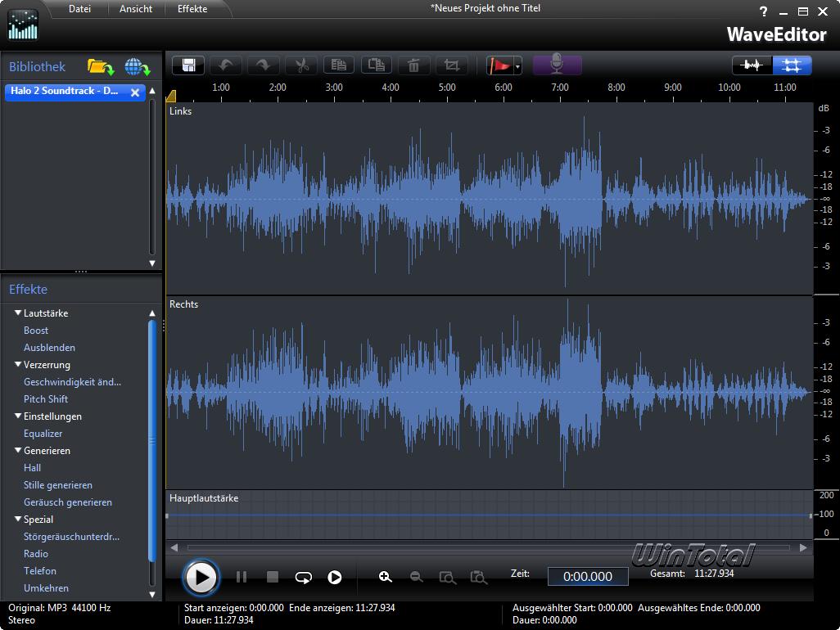This screenshot has width=840, height=630.
Task: Select the Equalizer effect
Action: tap(43, 434)
